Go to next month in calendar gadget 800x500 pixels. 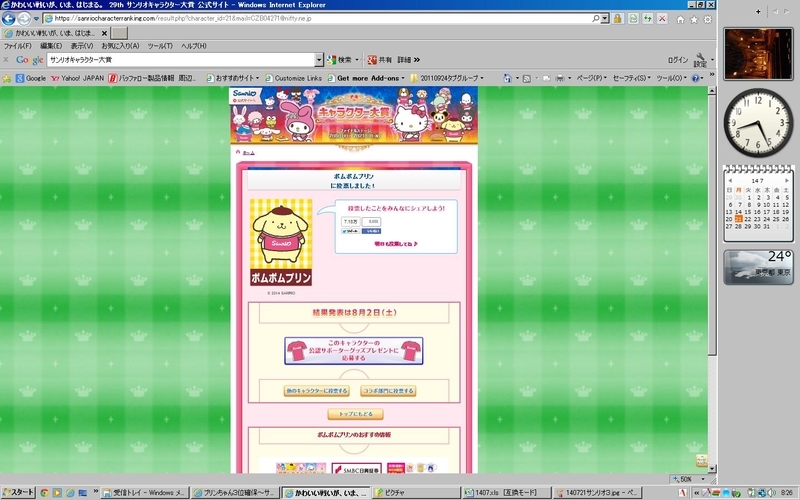tap(786, 181)
